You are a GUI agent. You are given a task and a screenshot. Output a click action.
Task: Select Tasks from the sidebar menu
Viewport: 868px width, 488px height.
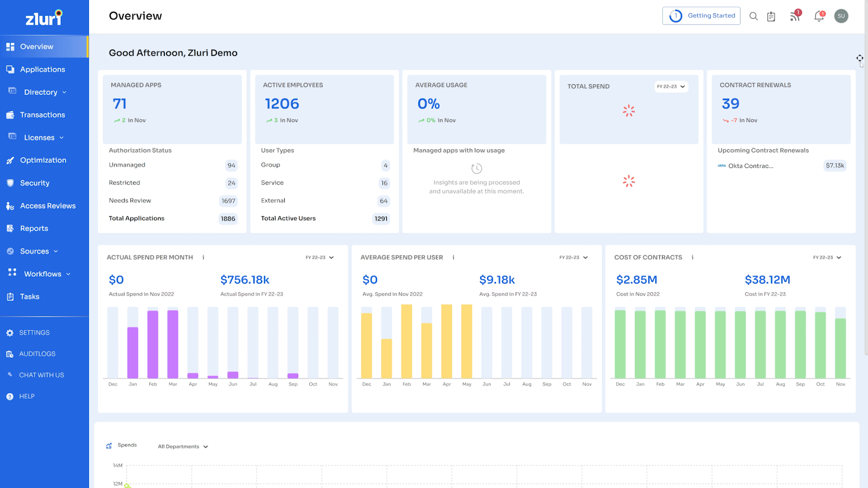pos(31,297)
